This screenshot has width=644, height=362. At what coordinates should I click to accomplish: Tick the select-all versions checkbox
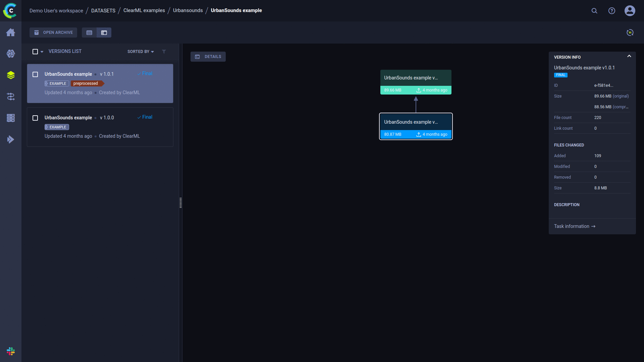[35, 52]
